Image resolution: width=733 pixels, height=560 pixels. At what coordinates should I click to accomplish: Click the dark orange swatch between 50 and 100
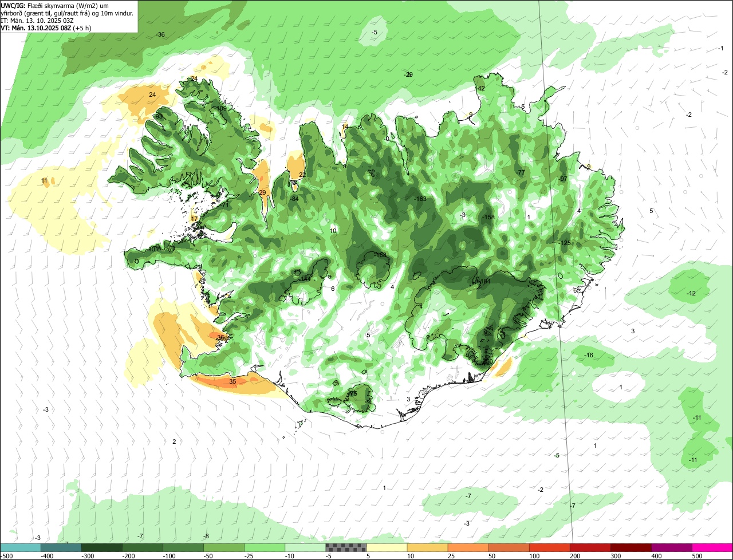point(509,547)
